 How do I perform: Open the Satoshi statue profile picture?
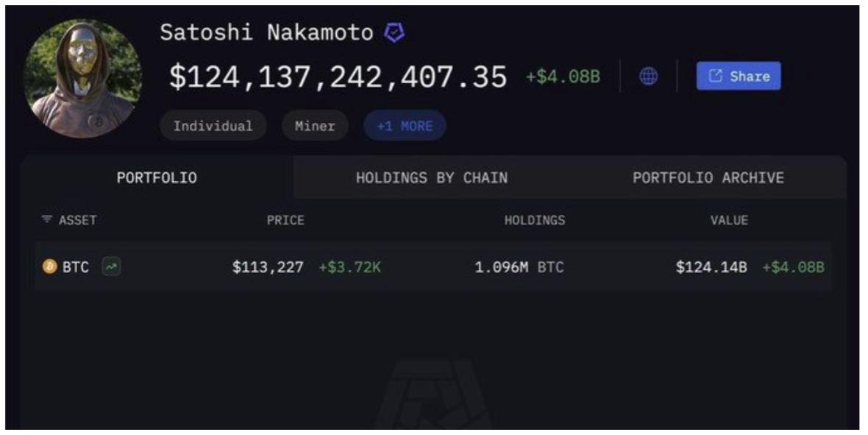83,78
